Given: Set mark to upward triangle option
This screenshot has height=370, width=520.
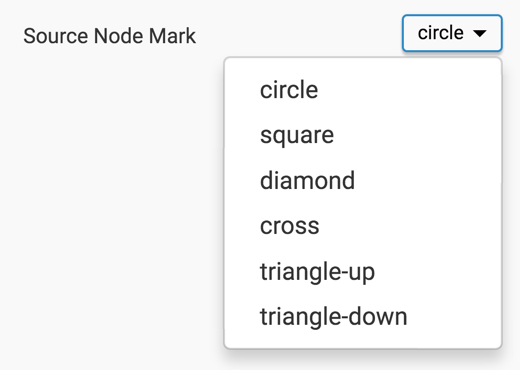Looking at the screenshot, I should pos(363,271).
